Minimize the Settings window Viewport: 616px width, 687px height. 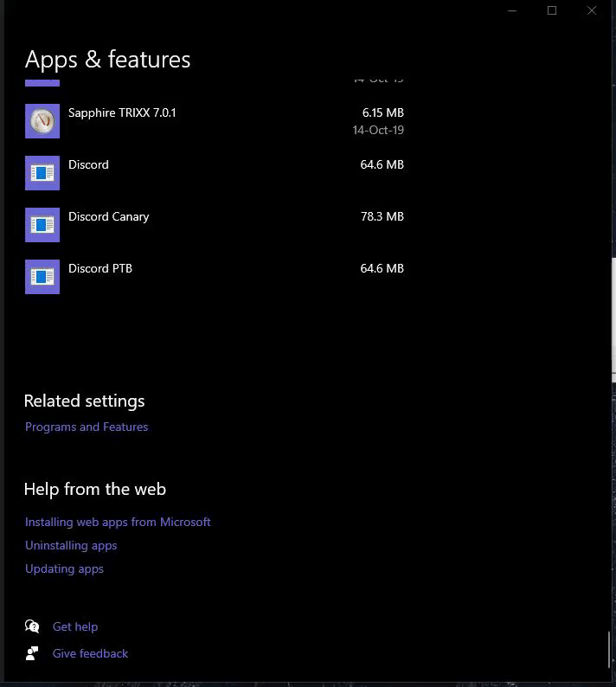512,10
